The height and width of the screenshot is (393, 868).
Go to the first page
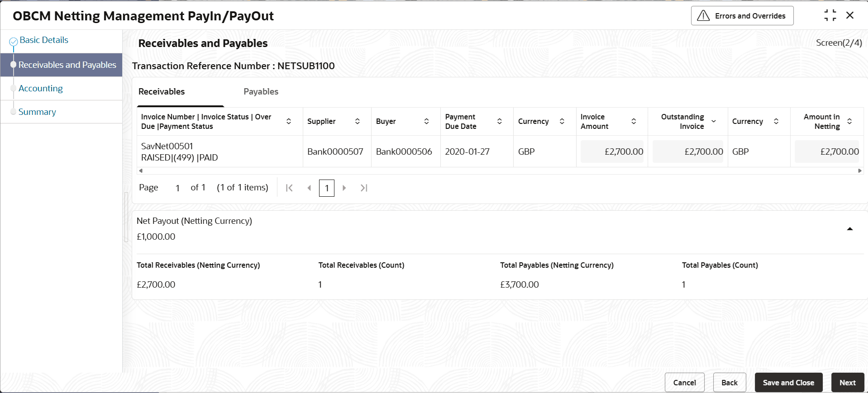pyautogui.click(x=289, y=188)
